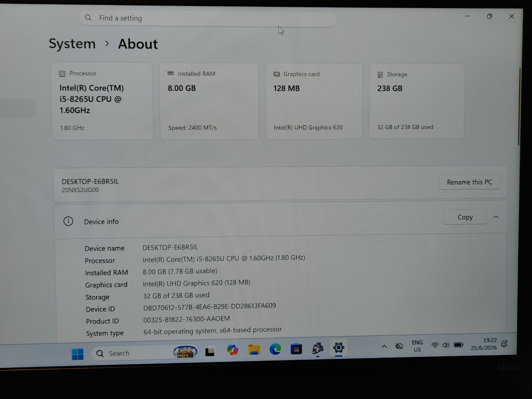Image resolution: width=532 pixels, height=399 pixels.
Task: Click the battery tray icon
Action: click(458, 344)
